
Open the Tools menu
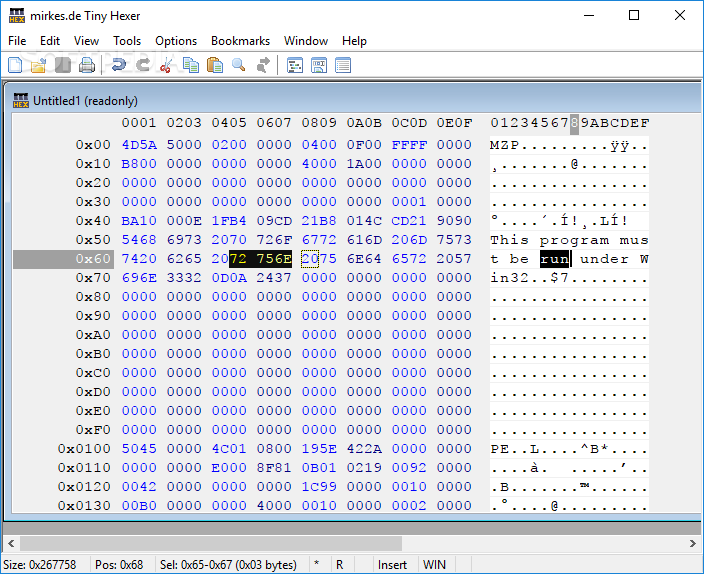[127, 41]
